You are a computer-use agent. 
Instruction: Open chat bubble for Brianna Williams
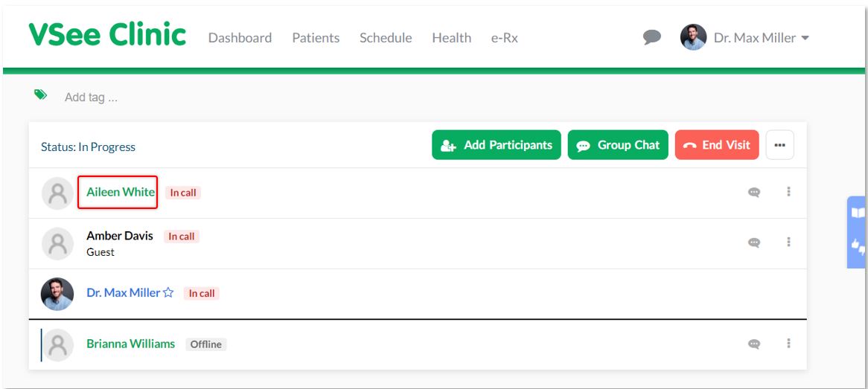pos(754,344)
